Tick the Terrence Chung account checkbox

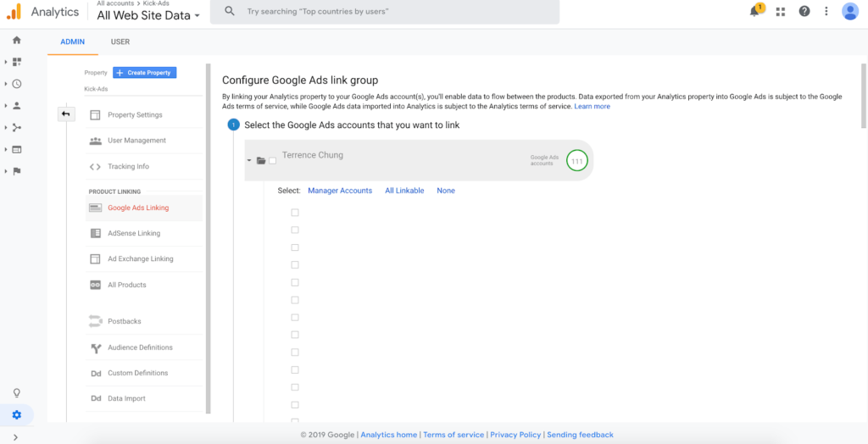(x=272, y=160)
